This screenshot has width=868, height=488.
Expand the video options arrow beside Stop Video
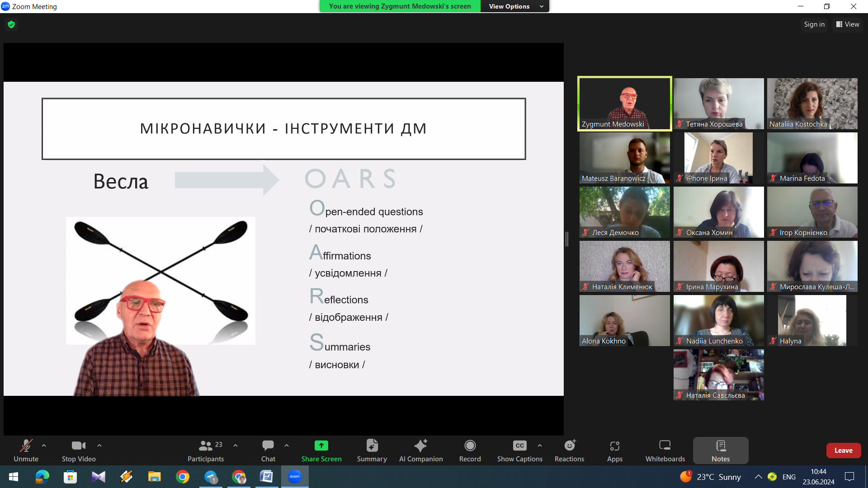pos(99,446)
